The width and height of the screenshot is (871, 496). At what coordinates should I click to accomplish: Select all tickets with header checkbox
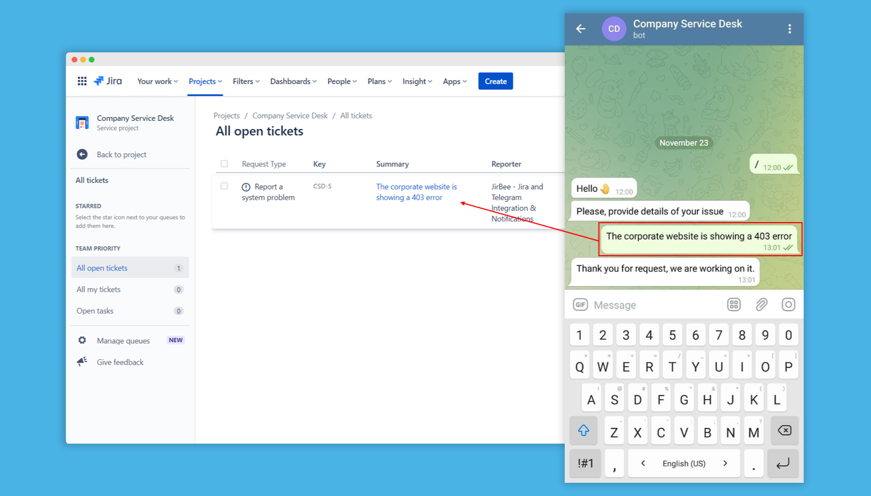coord(224,164)
